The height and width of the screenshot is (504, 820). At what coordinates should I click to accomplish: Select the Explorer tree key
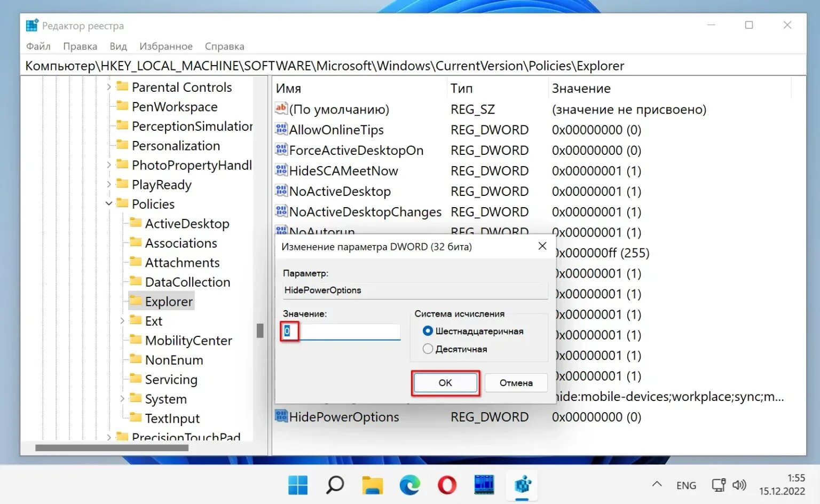click(161, 301)
